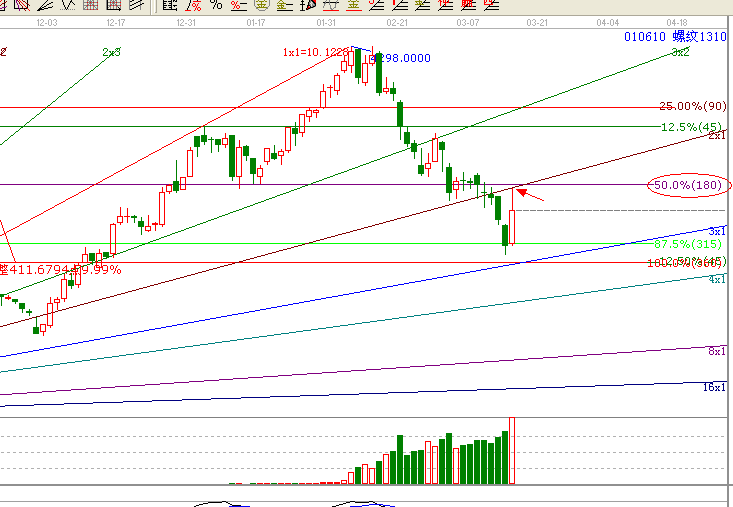Select the fan lines drawing tool icon
Screen dimensions: 733x507
[47, 5]
